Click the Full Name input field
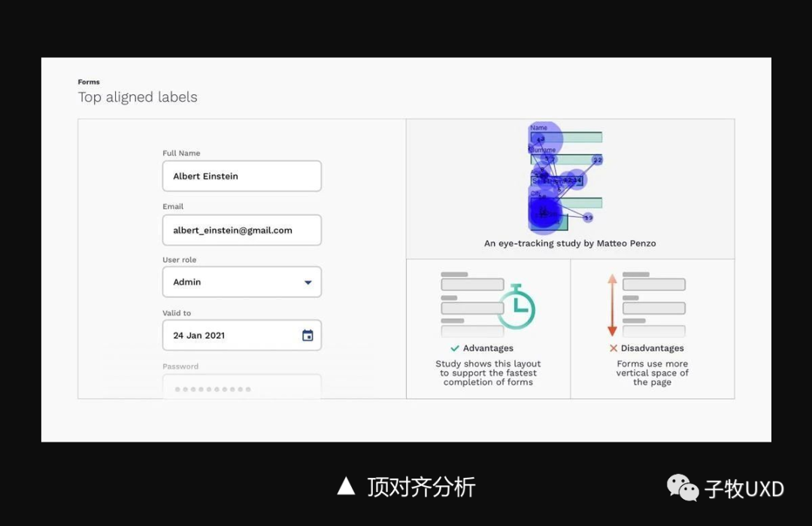 (x=242, y=176)
